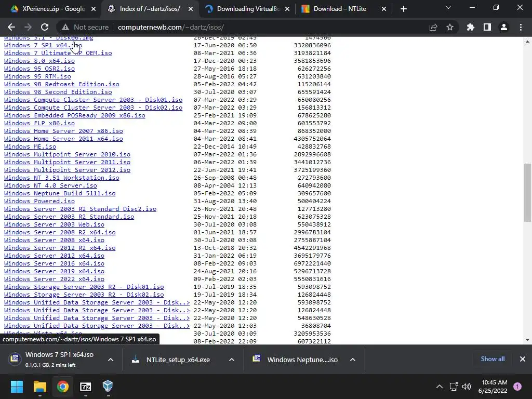532x399 pixels.
Task: Open File Explorer from the taskbar
Action: click(x=39, y=387)
